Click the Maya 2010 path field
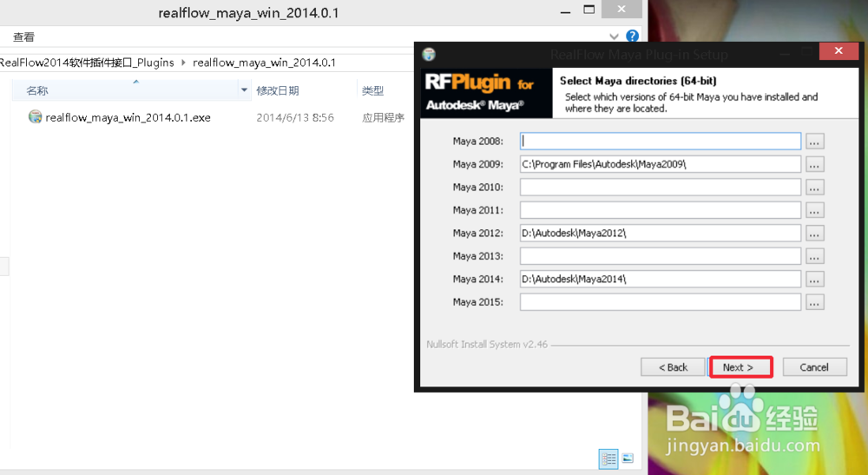The height and width of the screenshot is (475, 868). pyautogui.click(x=661, y=187)
